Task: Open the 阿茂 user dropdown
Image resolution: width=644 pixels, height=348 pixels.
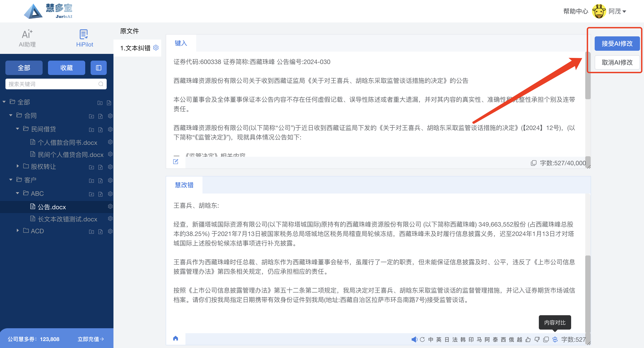Action: click(x=617, y=11)
